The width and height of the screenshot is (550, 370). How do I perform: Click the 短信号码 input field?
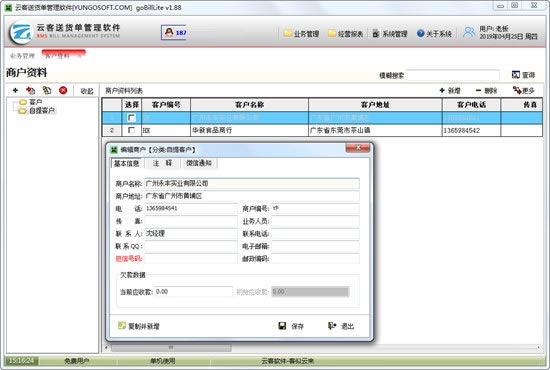[x=191, y=259]
